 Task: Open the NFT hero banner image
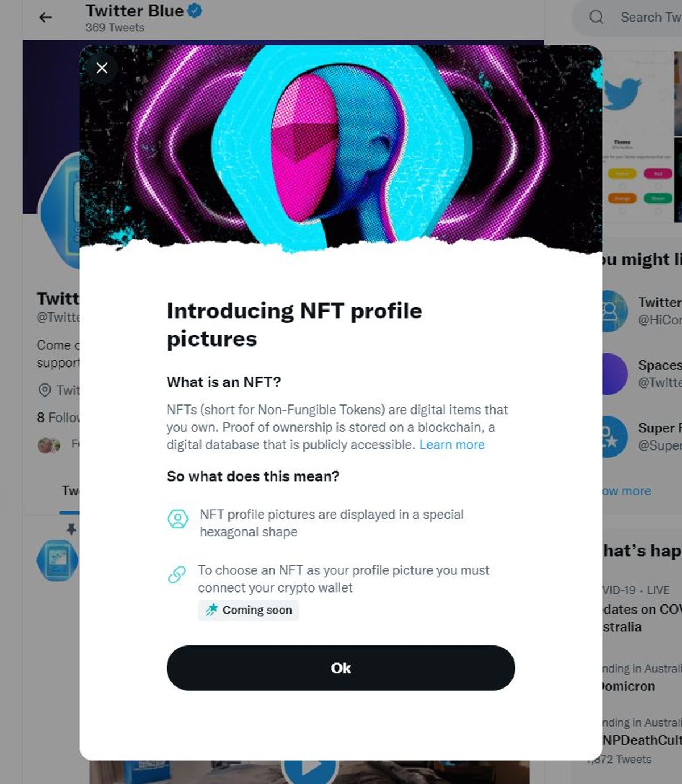340,148
